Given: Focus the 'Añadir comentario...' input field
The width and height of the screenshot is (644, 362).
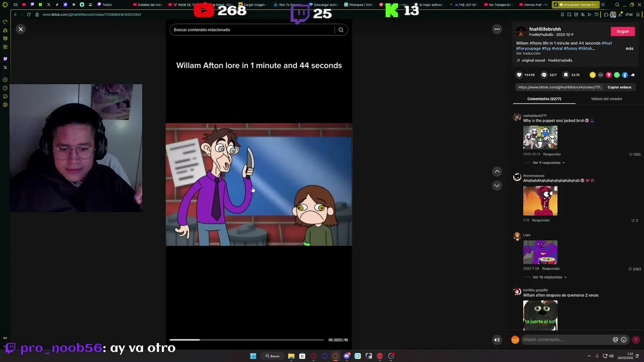Looking at the screenshot, I should (x=566, y=340).
